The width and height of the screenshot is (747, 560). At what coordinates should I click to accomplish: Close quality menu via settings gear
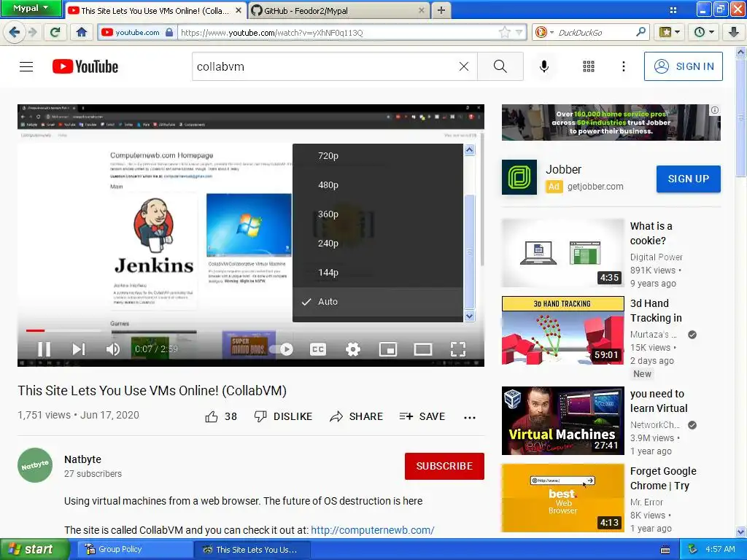pos(353,349)
